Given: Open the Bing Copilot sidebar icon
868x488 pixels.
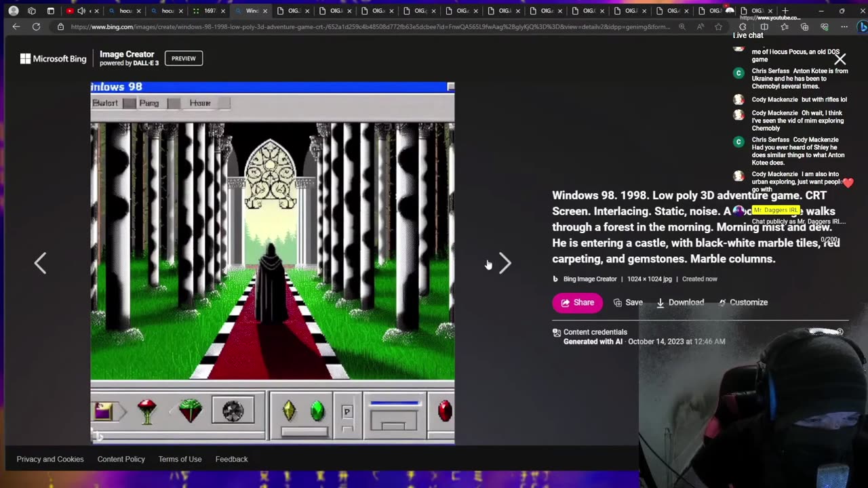Looking at the screenshot, I should (x=862, y=26).
